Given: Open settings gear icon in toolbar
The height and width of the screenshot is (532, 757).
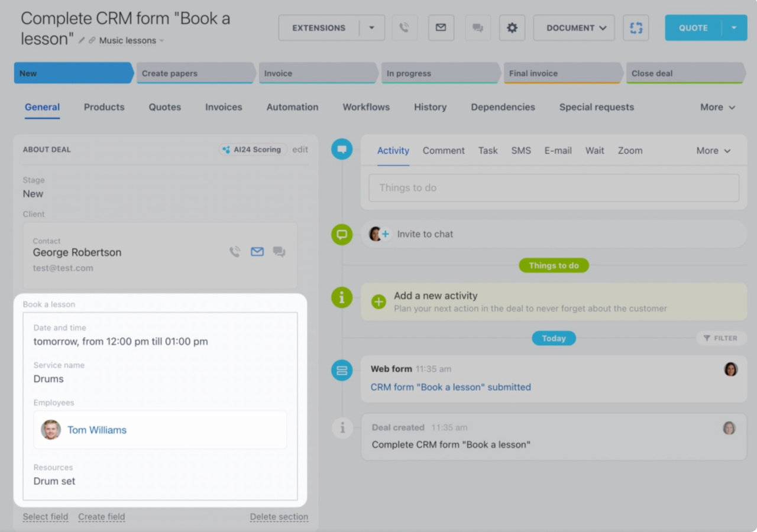Looking at the screenshot, I should pyautogui.click(x=512, y=28).
